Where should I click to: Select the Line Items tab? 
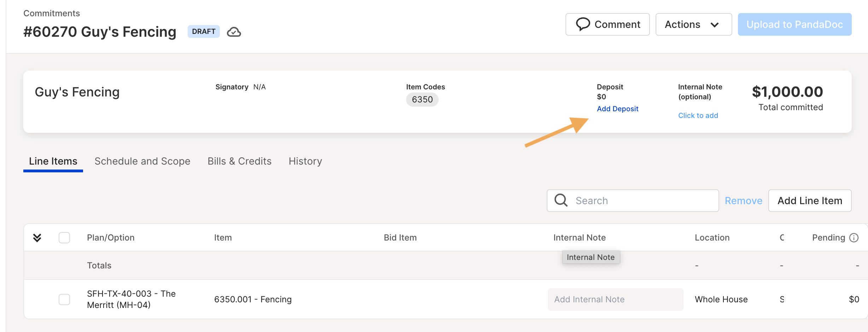[x=53, y=161]
